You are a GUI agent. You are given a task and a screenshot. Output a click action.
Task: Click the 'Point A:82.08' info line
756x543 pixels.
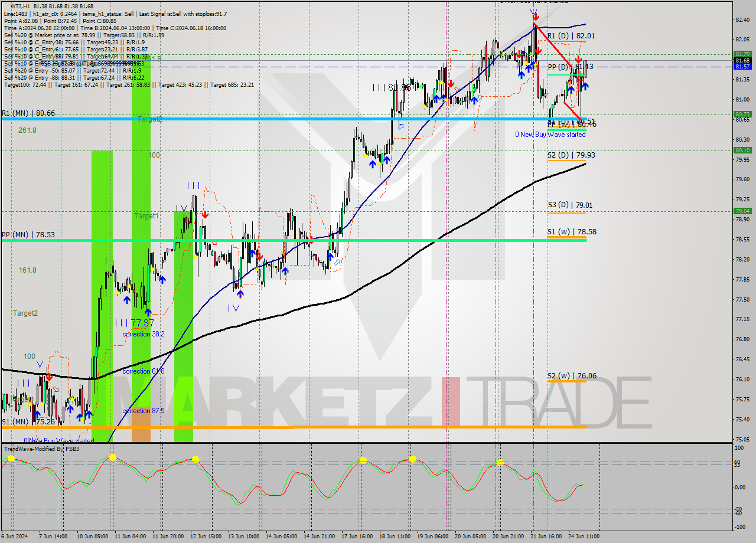point(21,21)
